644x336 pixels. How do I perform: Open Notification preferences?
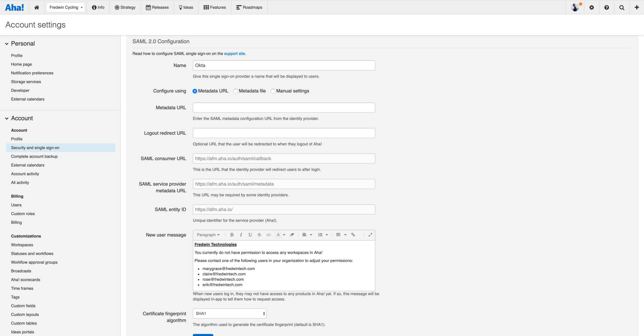[32, 73]
